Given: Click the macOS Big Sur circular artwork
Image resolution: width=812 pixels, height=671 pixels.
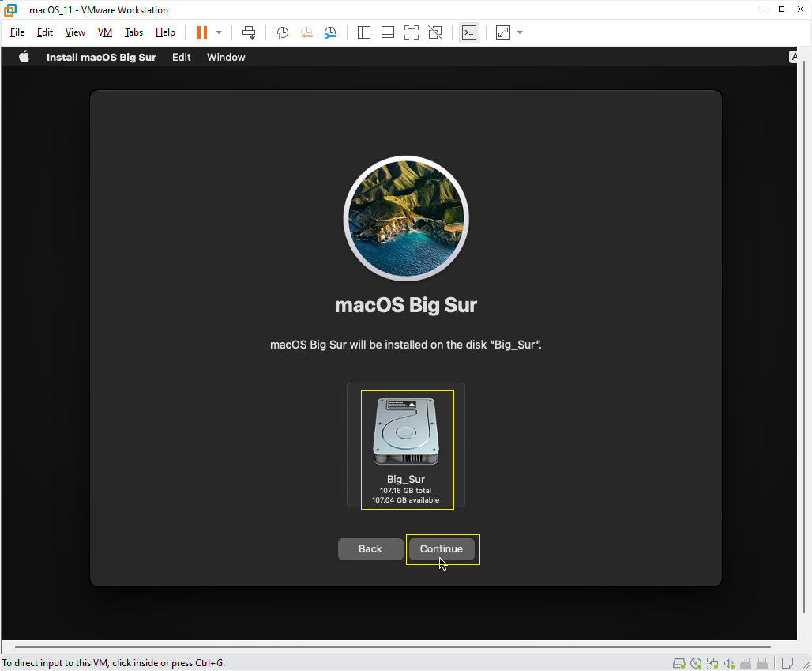Looking at the screenshot, I should click(406, 219).
